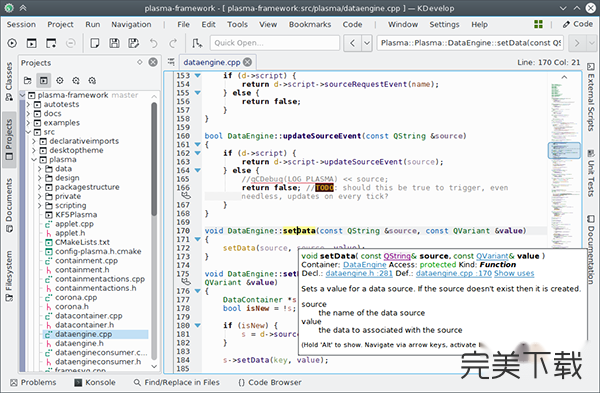Click the New document toolbar icon
This screenshot has width=600, height=393.
coord(95,43)
